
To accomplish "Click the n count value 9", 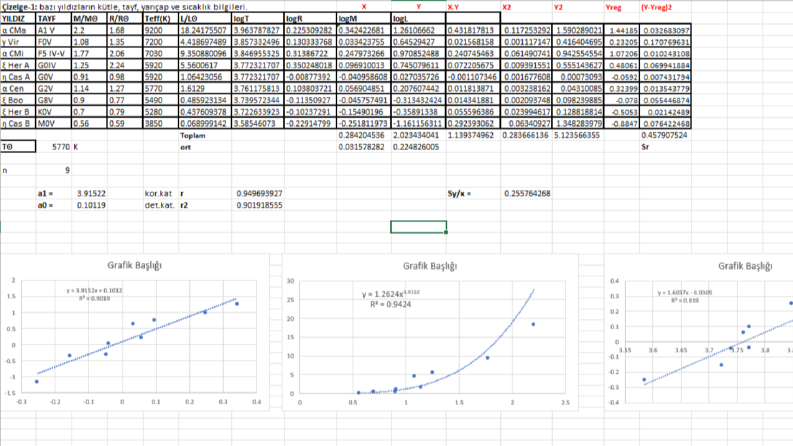I will 54,170.
